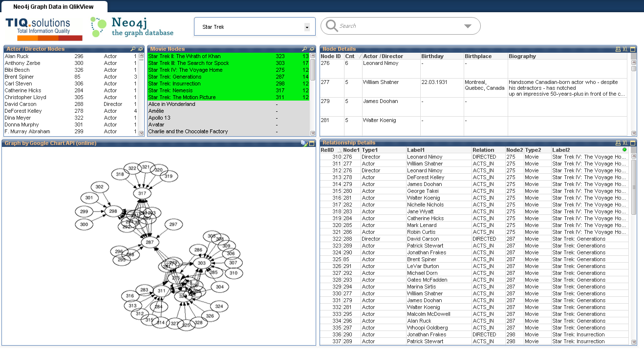Viewport: 644px width, 351px height.
Task: Print the Node Details table
Action: [x=618, y=49]
